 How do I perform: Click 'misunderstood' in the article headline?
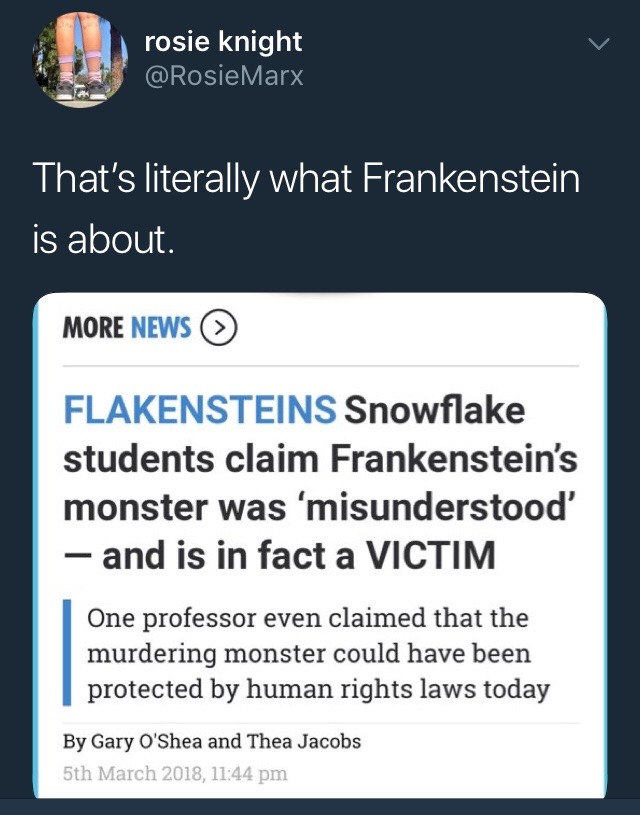(447, 505)
